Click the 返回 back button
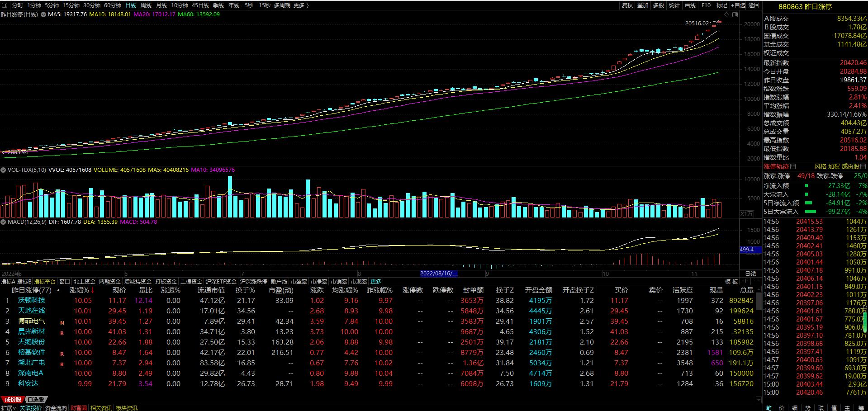The height and width of the screenshot is (411, 868). click(x=754, y=5)
